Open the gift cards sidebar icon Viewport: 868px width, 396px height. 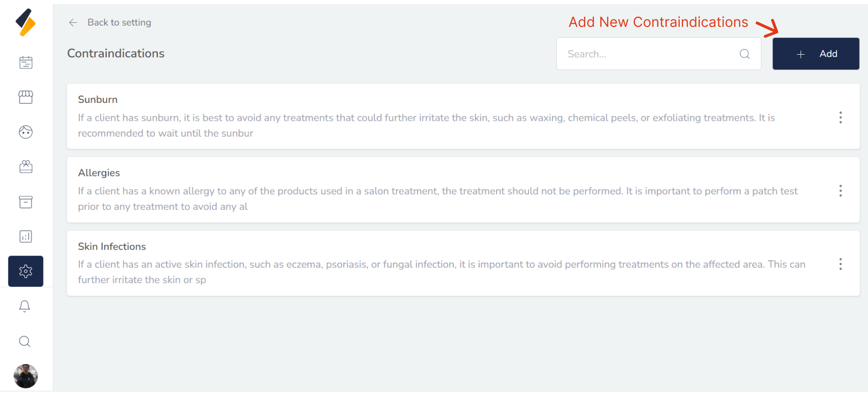pyautogui.click(x=26, y=167)
